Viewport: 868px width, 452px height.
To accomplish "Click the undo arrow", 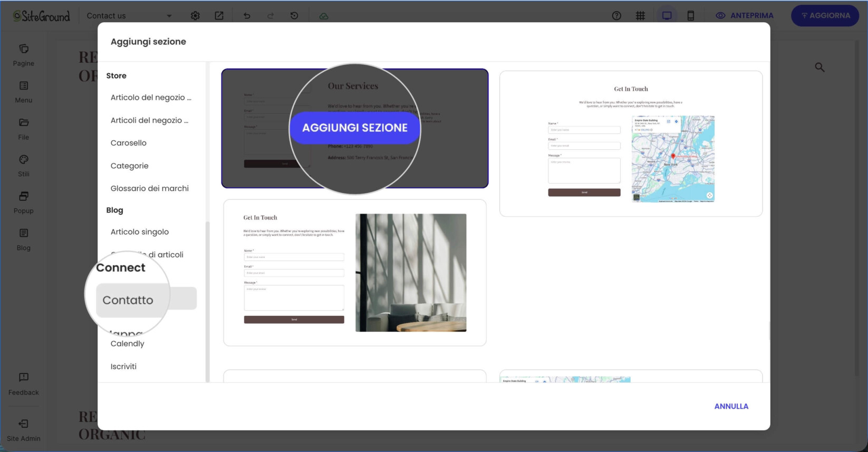I will [247, 16].
